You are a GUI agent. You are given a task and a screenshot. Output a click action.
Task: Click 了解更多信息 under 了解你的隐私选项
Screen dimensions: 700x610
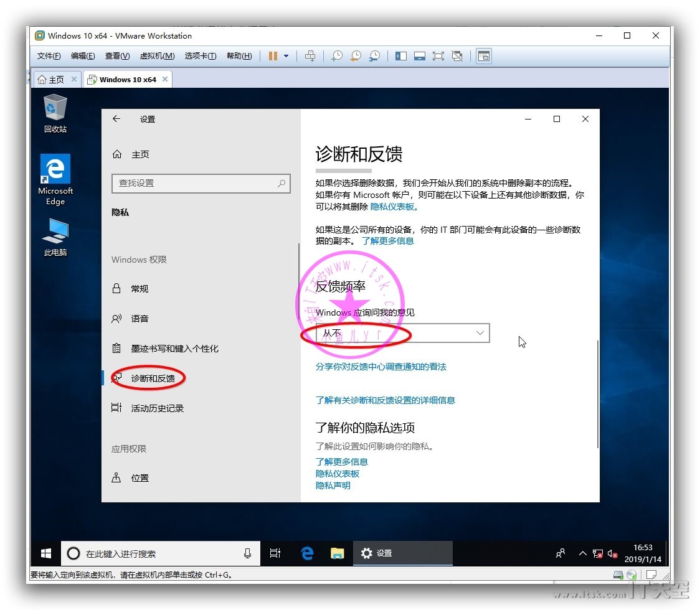coord(341,462)
